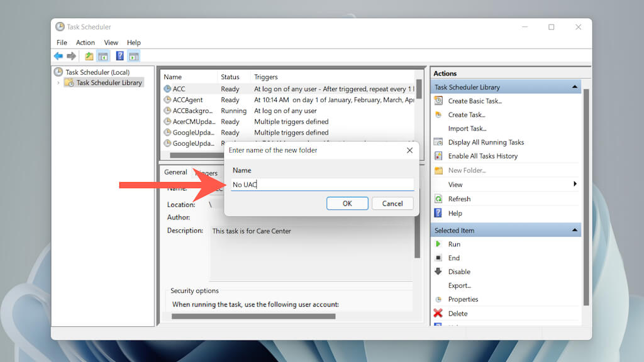
Task: Open the File menu
Action: click(62, 42)
